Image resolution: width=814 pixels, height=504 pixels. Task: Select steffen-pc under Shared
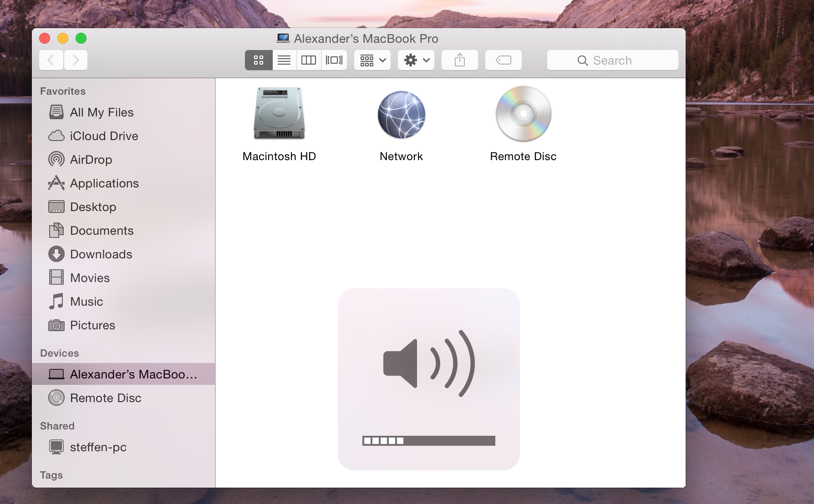[123, 447]
